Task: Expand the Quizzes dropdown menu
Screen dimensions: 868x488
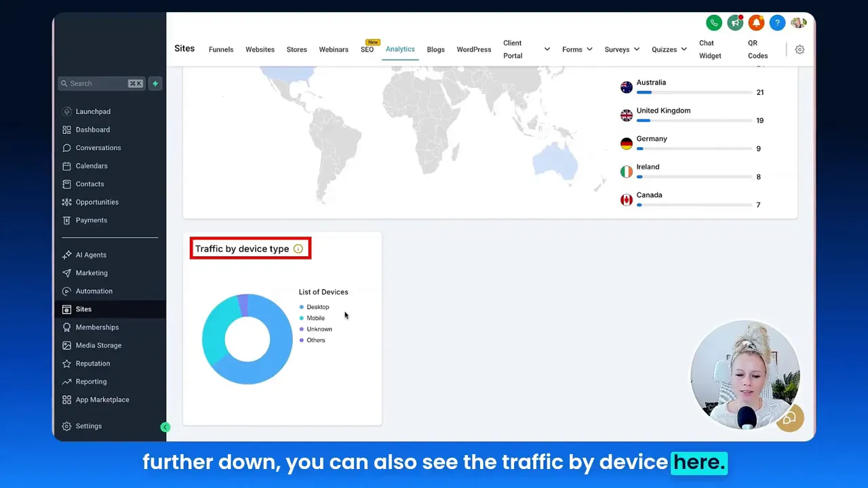Action: [684, 49]
